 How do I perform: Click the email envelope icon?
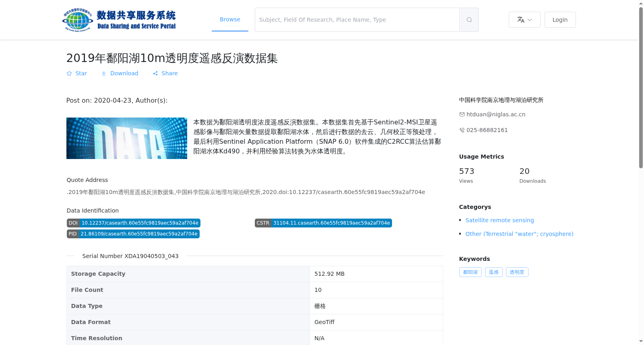coord(462,114)
